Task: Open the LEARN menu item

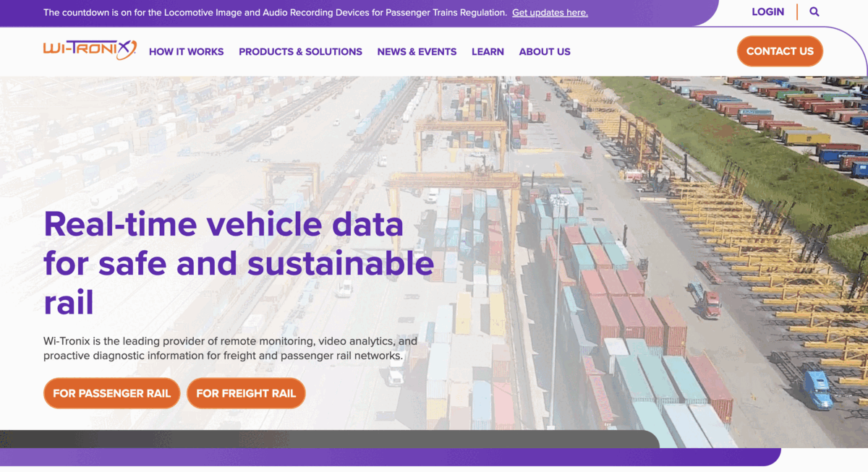Action: pos(488,51)
